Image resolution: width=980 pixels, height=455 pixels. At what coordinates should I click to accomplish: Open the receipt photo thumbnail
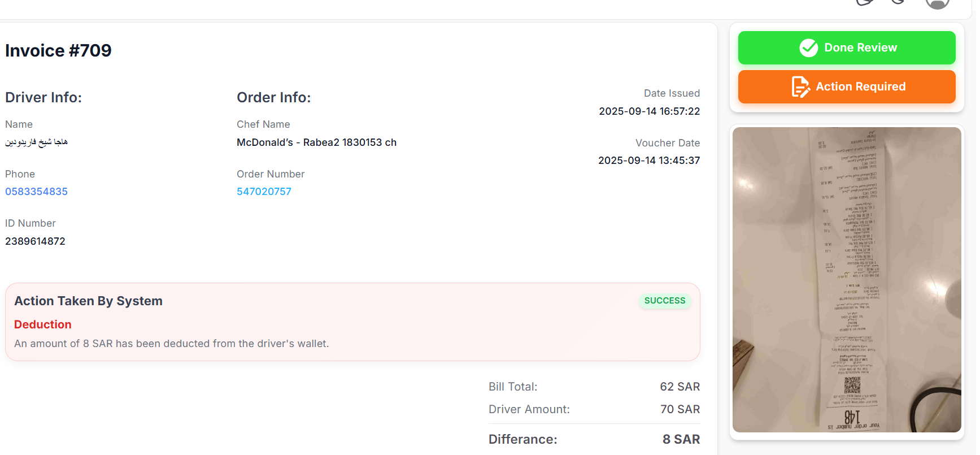coord(846,279)
